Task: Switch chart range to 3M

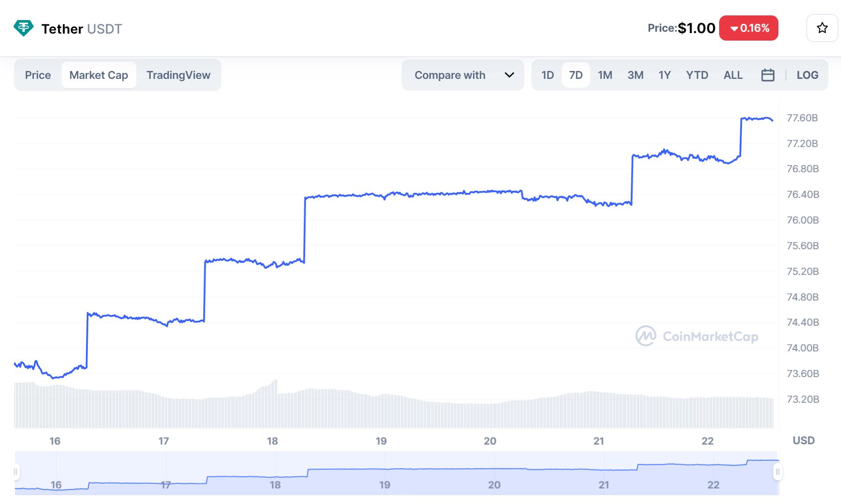Action: [x=636, y=75]
